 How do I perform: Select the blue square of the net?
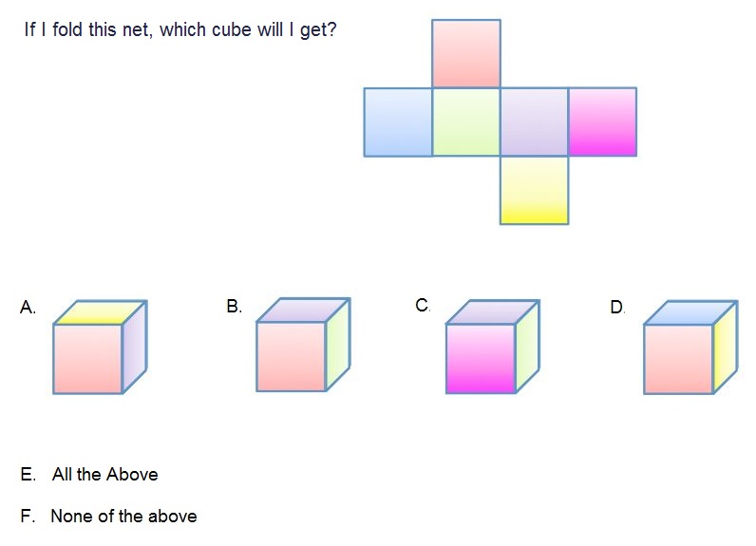coord(398,122)
